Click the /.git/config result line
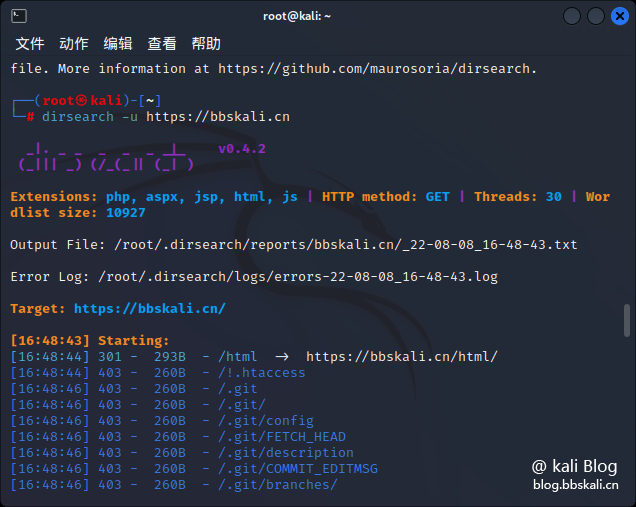The height and width of the screenshot is (507, 636). (162, 421)
